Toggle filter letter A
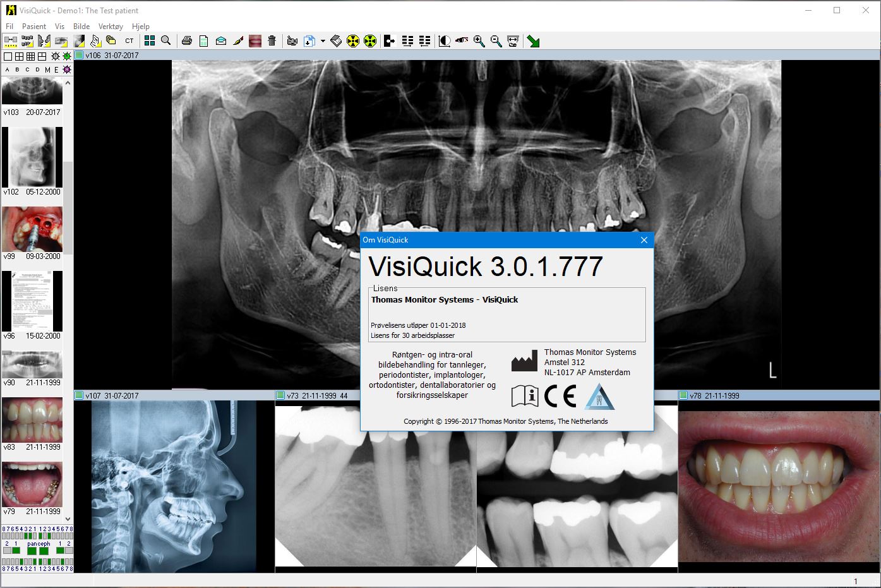 click(x=8, y=69)
